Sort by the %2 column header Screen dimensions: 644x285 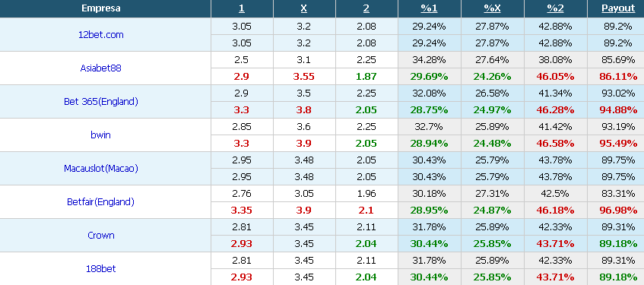tap(555, 8)
